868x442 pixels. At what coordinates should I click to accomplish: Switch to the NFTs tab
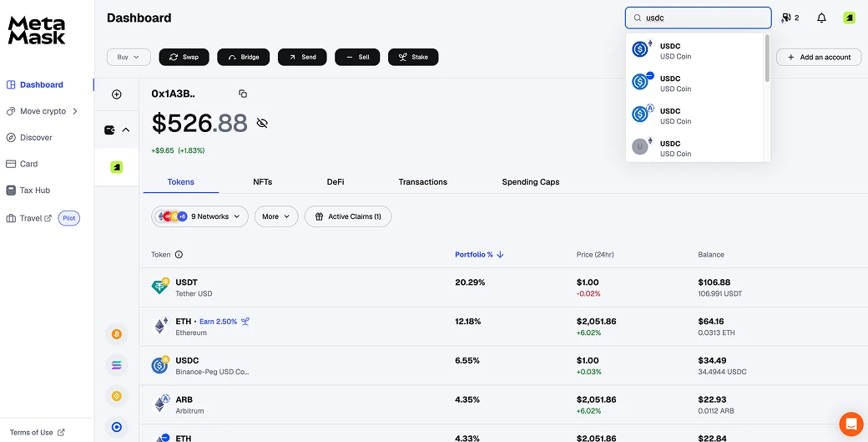[263, 182]
